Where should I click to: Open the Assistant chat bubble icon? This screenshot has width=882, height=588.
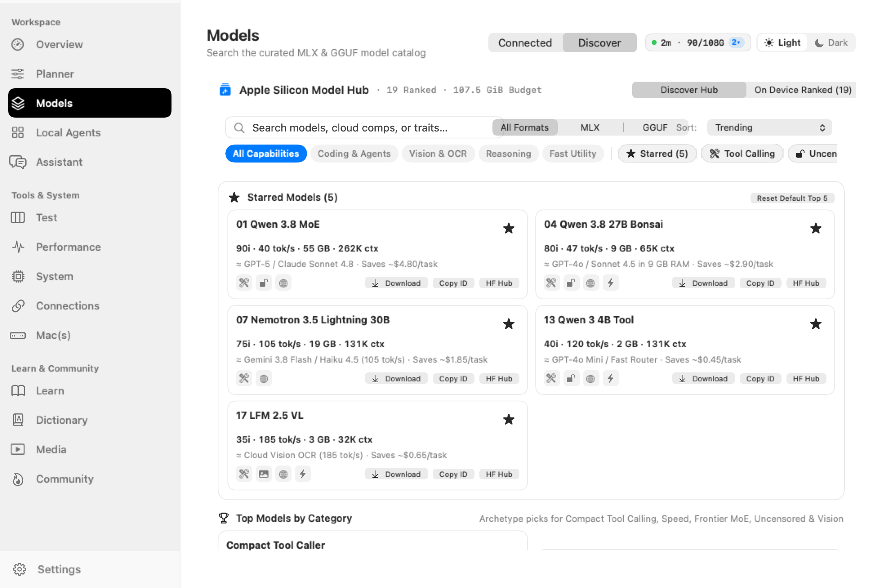(18, 162)
